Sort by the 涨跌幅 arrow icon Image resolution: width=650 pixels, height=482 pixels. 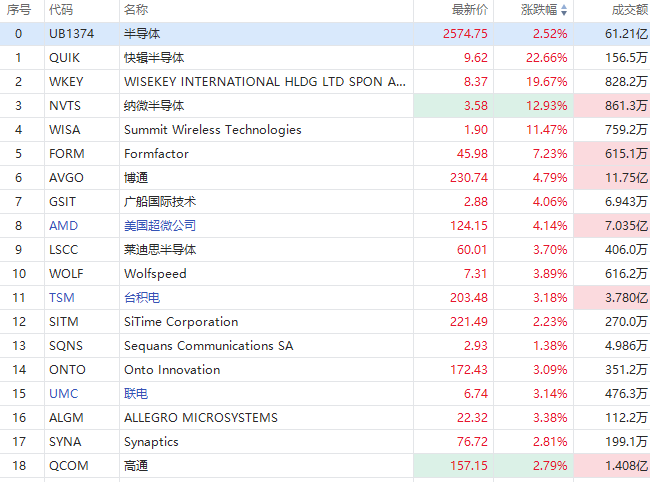pos(564,10)
